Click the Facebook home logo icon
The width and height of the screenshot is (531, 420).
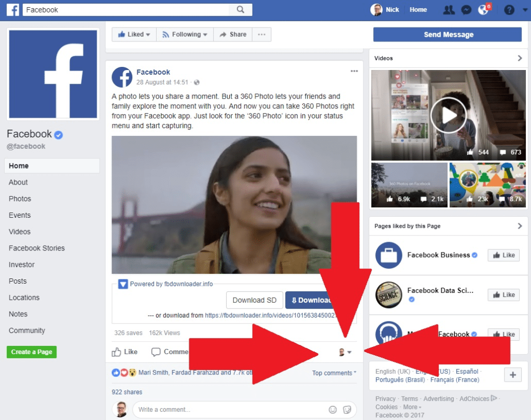(x=13, y=9)
